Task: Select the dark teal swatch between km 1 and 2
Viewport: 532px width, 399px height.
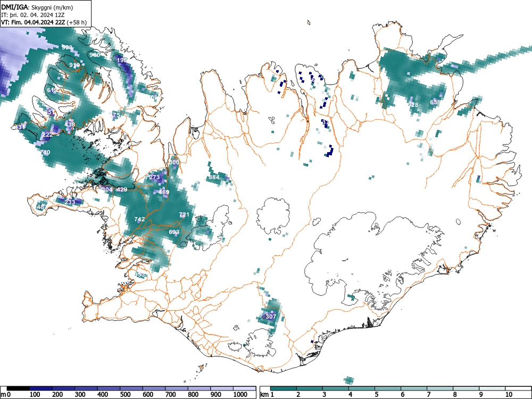Action: tap(284, 388)
